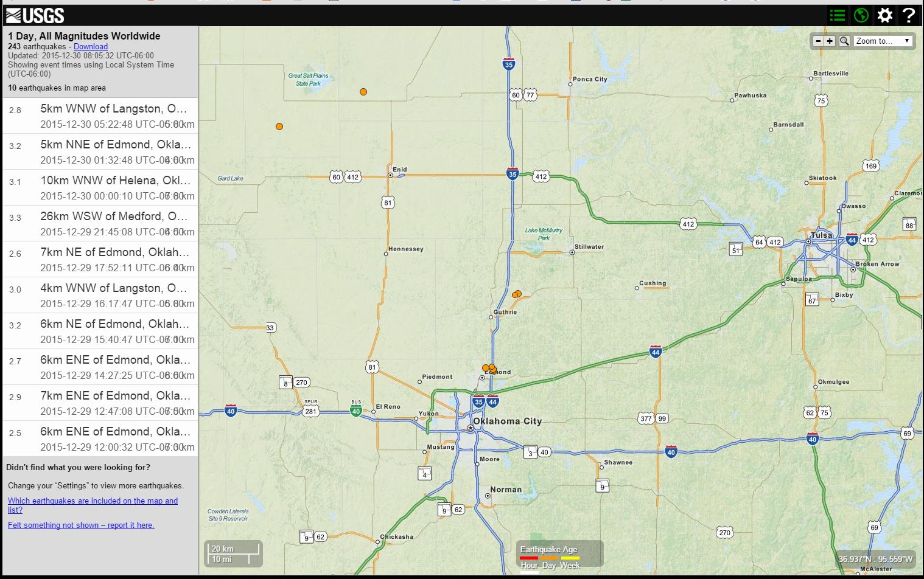Click the red Hour legend swatch
Screen dimensions: 924x579
click(x=528, y=558)
